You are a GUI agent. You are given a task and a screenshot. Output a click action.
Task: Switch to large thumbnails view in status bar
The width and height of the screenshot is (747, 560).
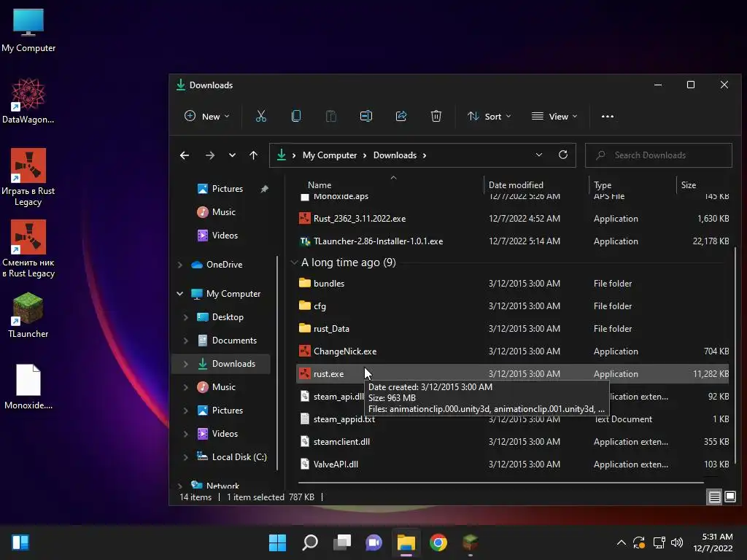[x=729, y=497]
